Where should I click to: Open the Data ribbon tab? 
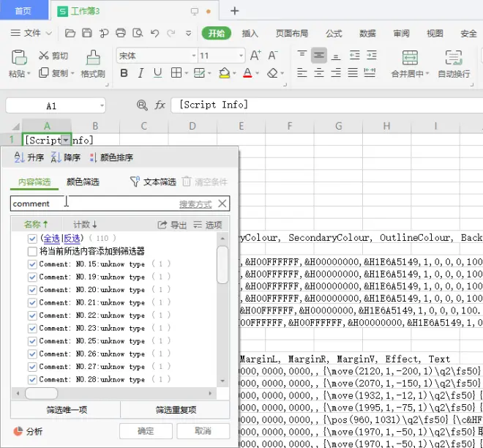(x=367, y=33)
